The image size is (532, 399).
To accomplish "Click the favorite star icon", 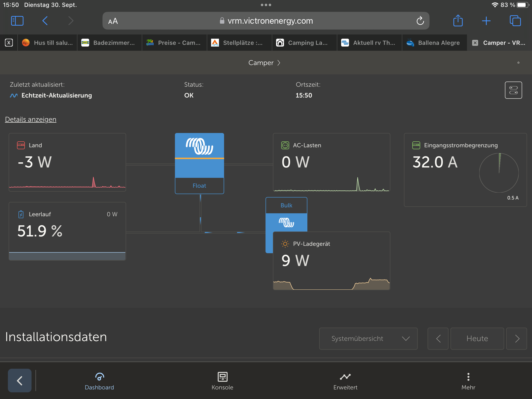I will (x=518, y=63).
